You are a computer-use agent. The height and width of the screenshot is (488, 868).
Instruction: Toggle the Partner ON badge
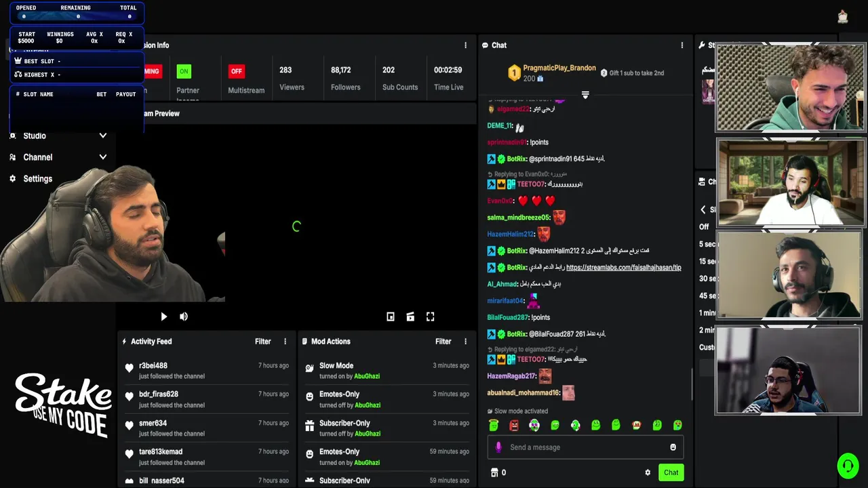(x=184, y=71)
